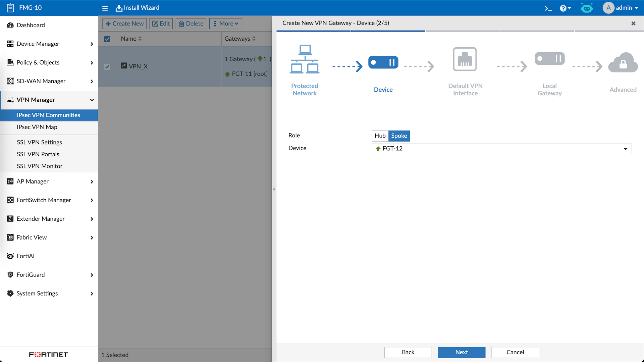This screenshot has height=362, width=644.
Task: Open the Device dropdown showing FGT-12
Action: coord(501,149)
